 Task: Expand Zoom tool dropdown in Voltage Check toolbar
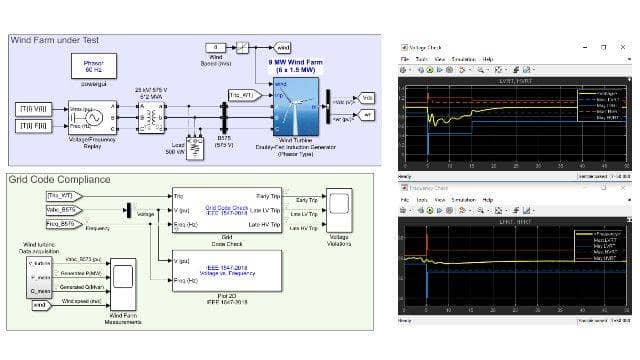[x=488, y=70]
